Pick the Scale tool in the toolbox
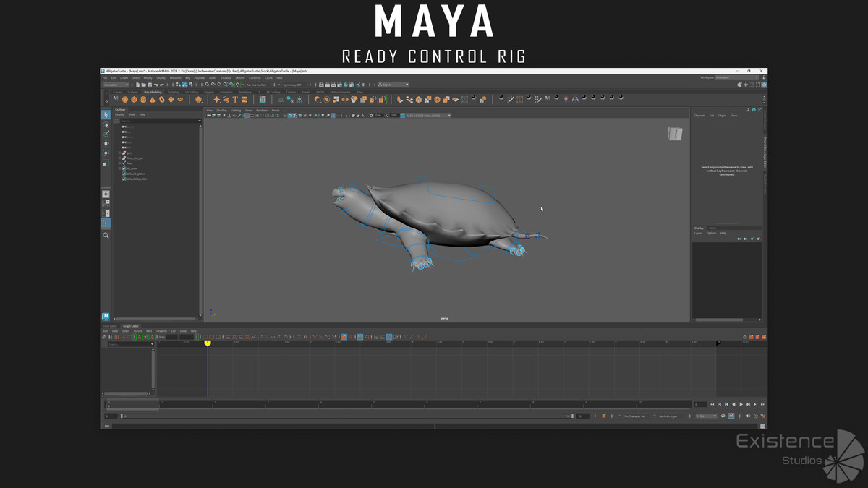The height and width of the screenshot is (488, 868). coord(106,163)
